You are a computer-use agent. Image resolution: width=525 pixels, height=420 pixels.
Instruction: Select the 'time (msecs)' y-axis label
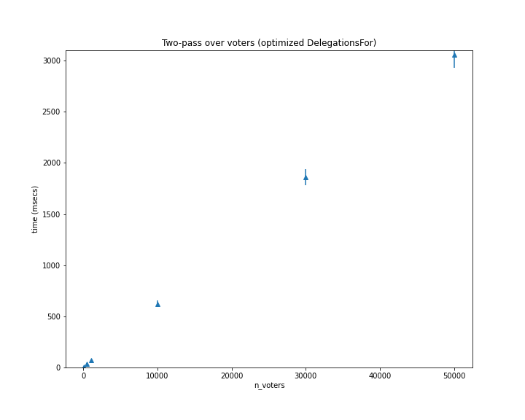(35, 209)
